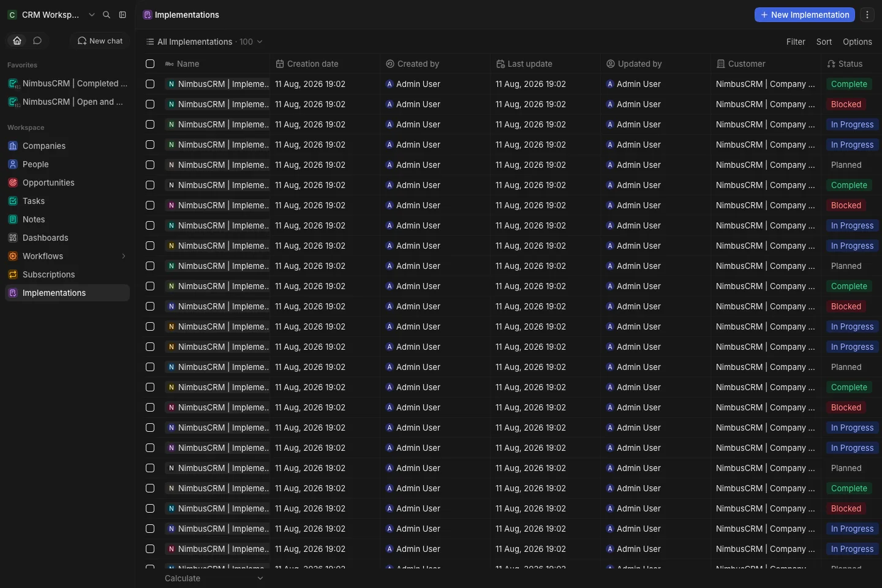Open People in the workspace menu
Screen dimensions: 882x588
point(67,164)
